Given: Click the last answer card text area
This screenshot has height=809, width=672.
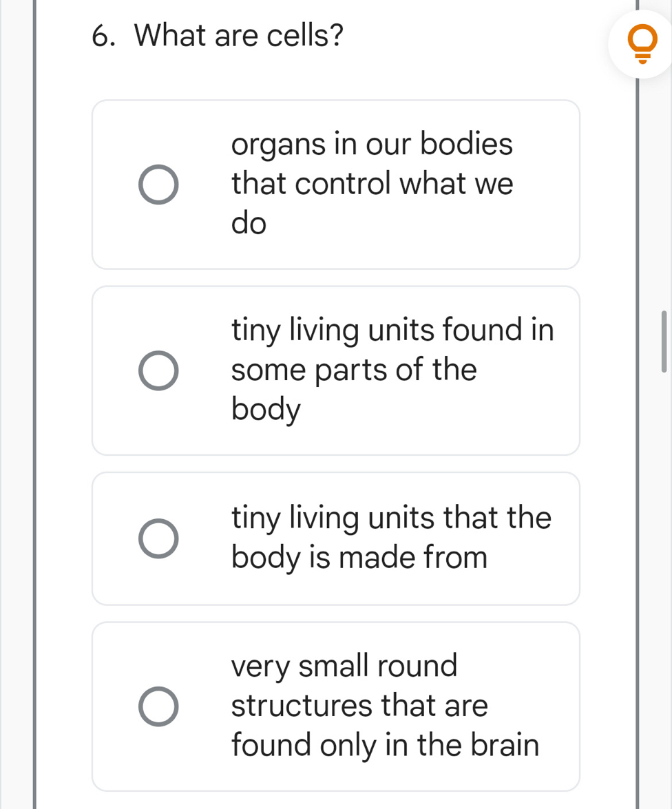Looking at the screenshot, I should (384, 705).
